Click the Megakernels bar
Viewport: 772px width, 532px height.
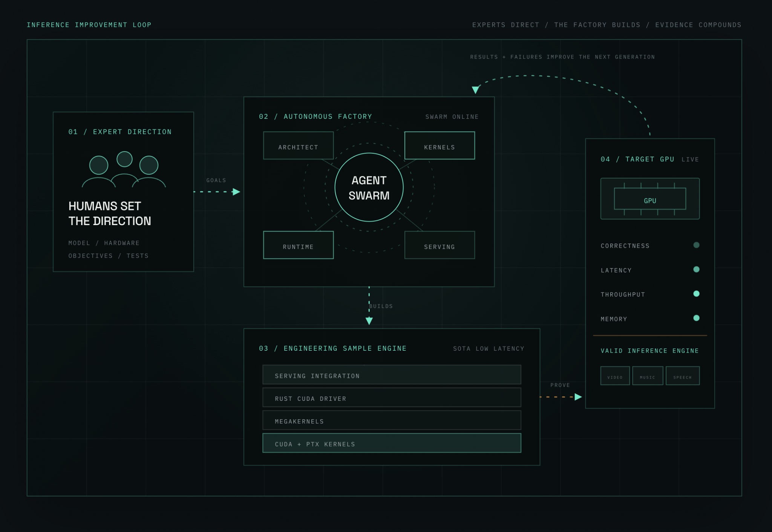[x=392, y=420]
